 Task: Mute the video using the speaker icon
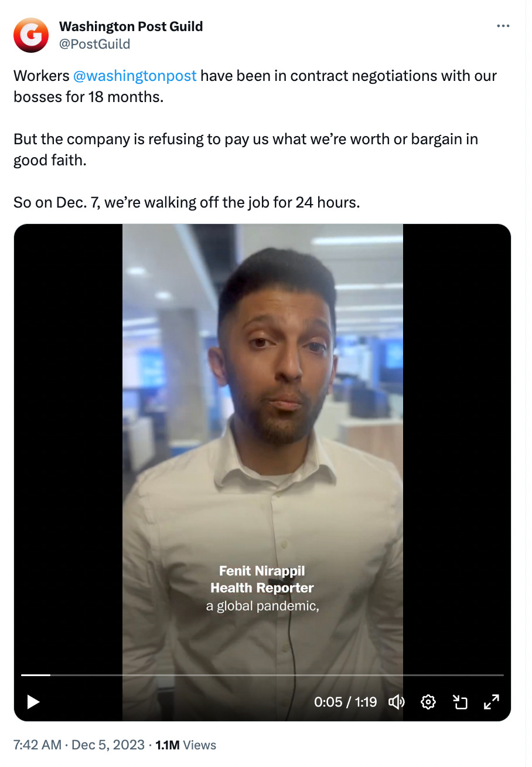coord(397,701)
